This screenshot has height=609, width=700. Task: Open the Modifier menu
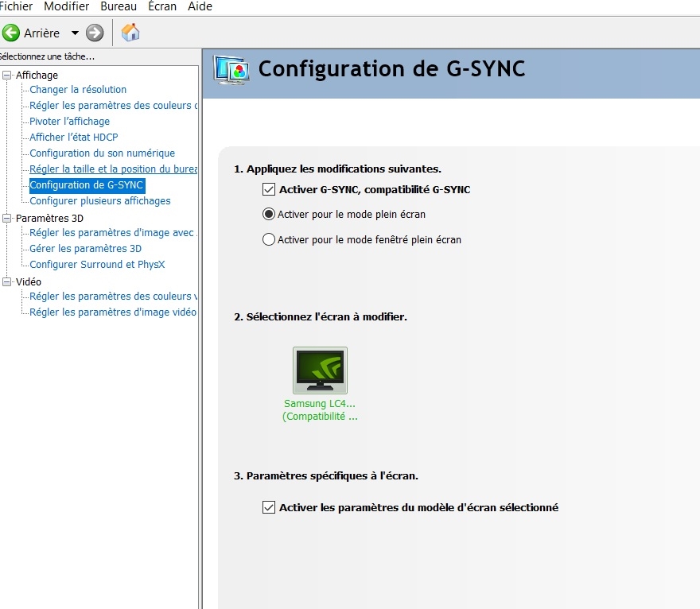67,6
